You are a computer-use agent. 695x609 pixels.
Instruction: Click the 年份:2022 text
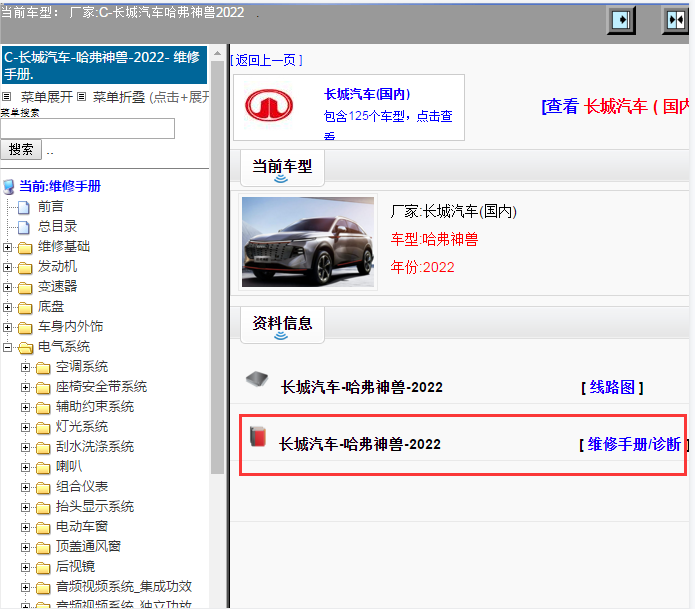point(422,268)
